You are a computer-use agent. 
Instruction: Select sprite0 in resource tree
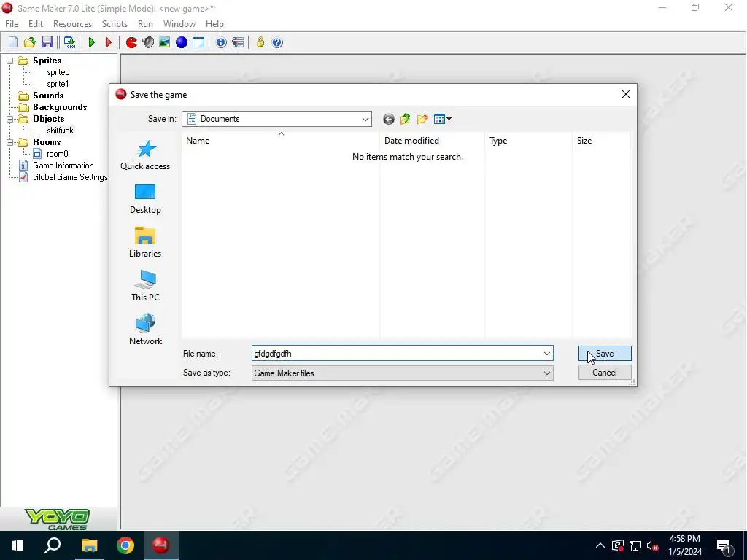[58, 72]
